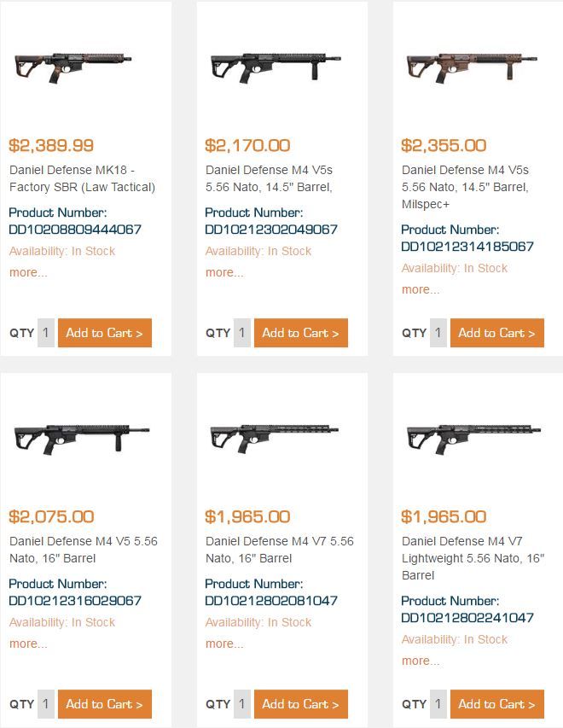The image size is (563, 728).
Task: Add the $2,170.00 M4 V5s to cart
Action: 300,333
